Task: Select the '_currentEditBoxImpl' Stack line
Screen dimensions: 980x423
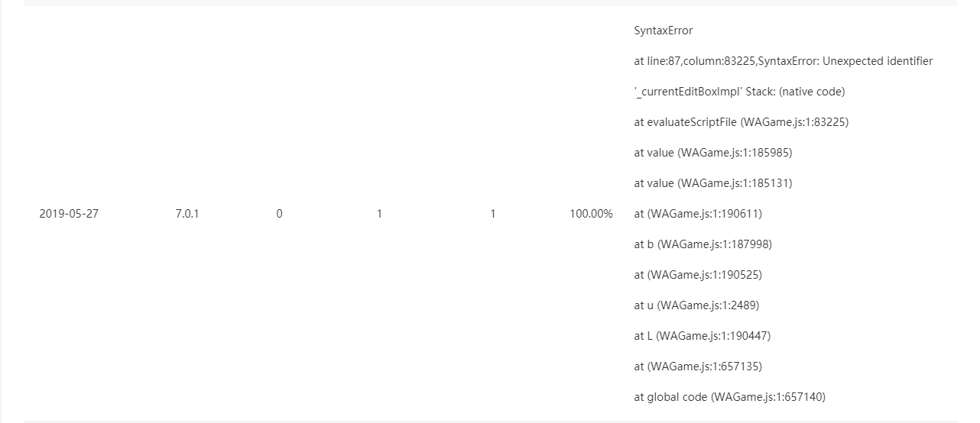Action: (738, 92)
